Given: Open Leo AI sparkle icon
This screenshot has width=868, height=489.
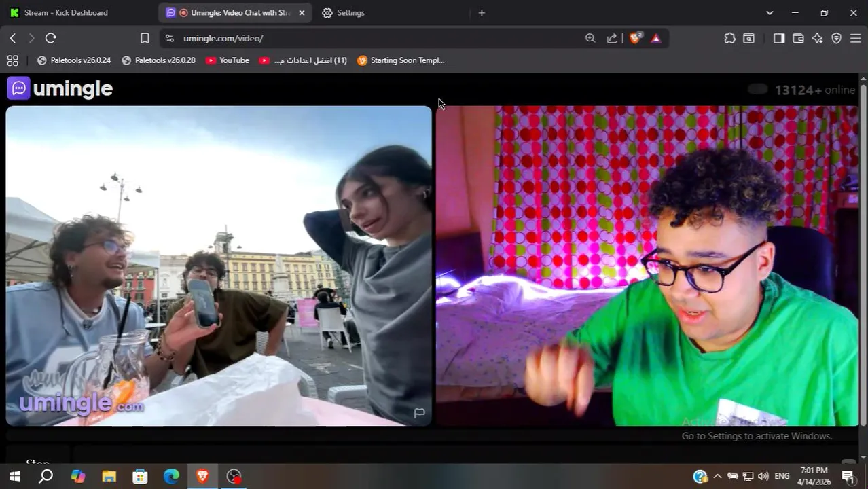Looking at the screenshot, I should coord(817,39).
